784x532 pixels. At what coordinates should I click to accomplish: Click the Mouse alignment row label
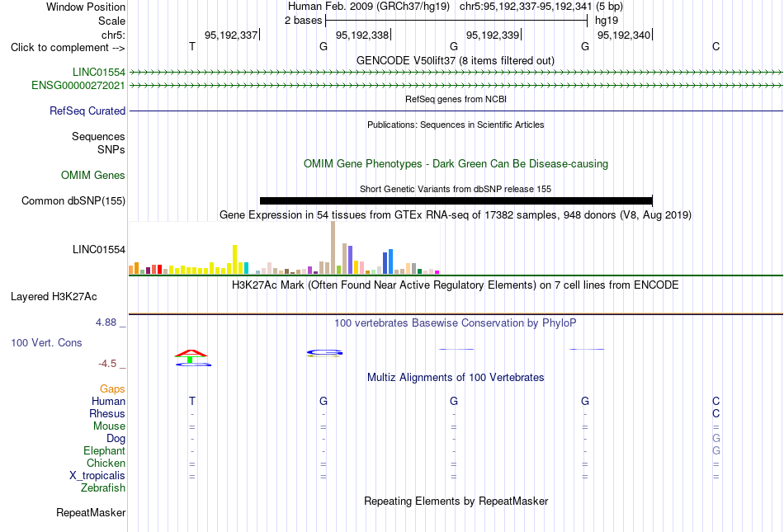tap(109, 426)
